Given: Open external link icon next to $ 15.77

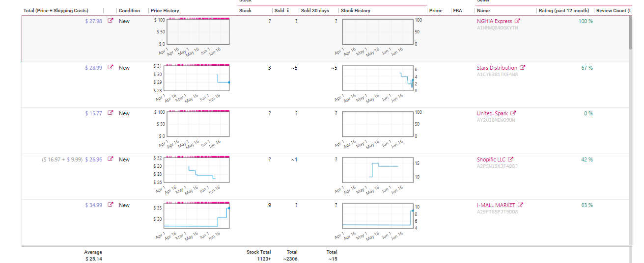Looking at the screenshot, I should (111, 113).
